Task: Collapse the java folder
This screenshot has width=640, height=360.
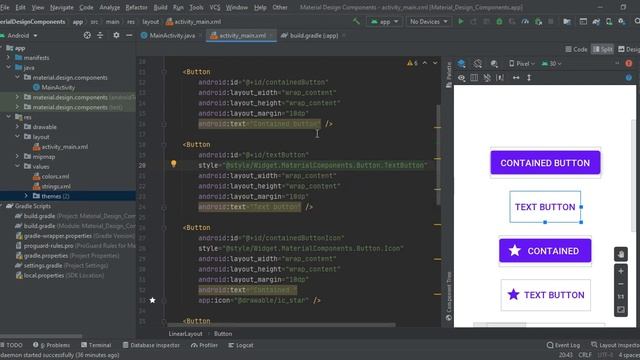Action: pyautogui.click(x=9, y=67)
